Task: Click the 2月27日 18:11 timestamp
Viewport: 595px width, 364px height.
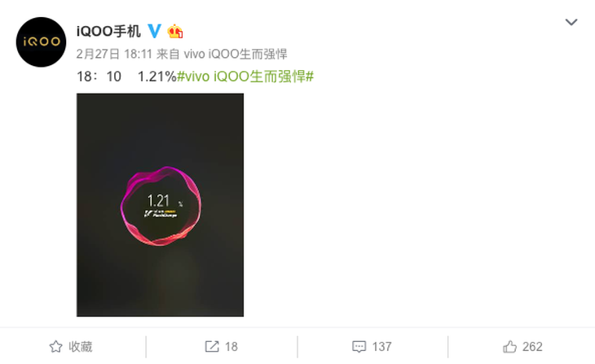Action: 114,54
